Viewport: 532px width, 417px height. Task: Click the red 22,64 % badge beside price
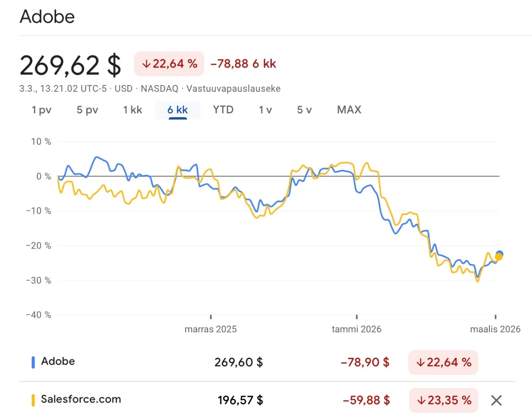(169, 64)
